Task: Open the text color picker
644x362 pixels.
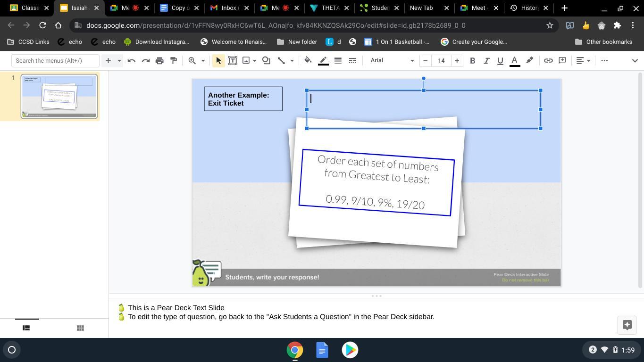Action: tap(515, 60)
